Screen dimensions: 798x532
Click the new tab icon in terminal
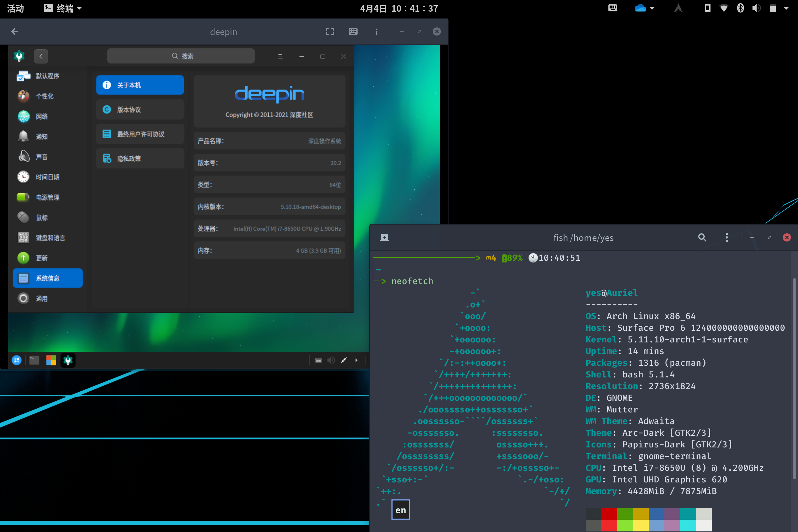[x=384, y=237]
